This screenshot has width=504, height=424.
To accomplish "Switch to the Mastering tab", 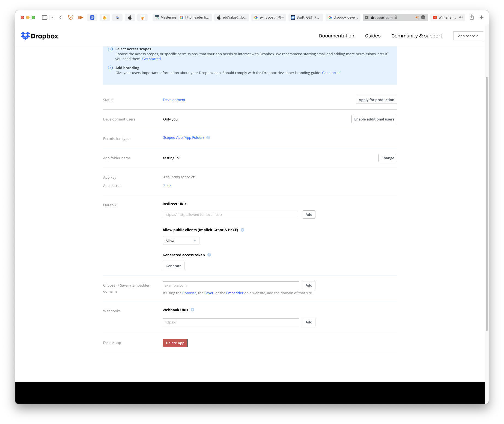I will click(165, 17).
